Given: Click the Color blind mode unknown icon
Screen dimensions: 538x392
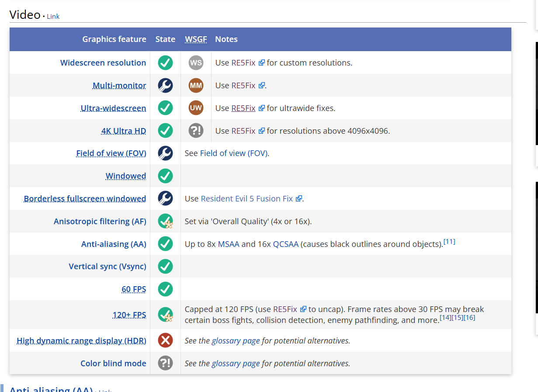Looking at the screenshot, I should tap(165, 363).
